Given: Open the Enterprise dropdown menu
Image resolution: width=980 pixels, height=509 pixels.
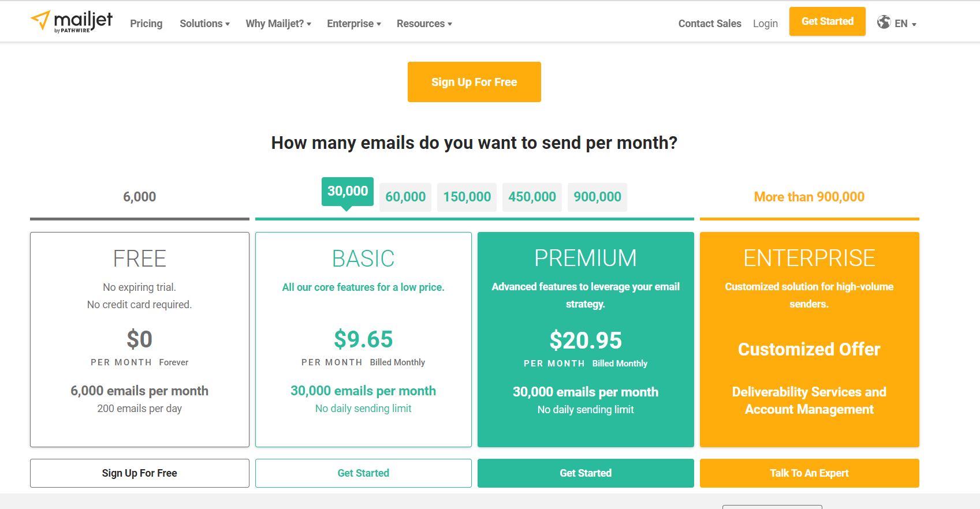Looking at the screenshot, I should [354, 24].
